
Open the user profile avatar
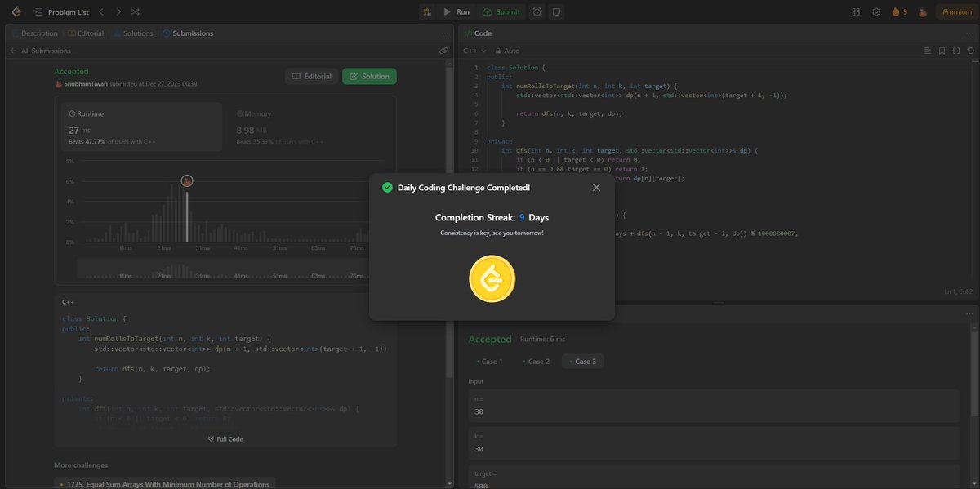(x=922, y=11)
